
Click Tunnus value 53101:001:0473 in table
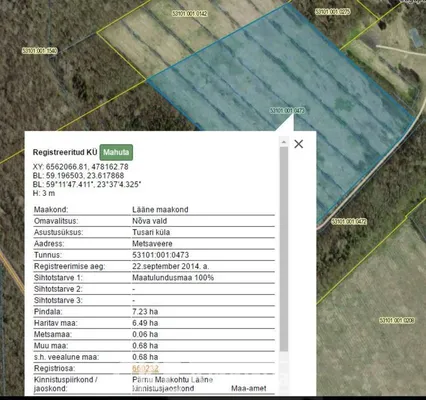pos(161,255)
